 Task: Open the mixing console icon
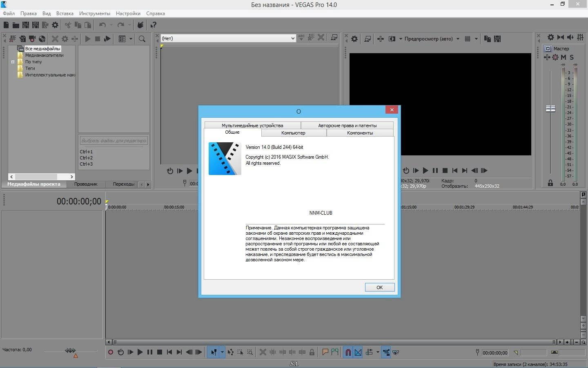click(580, 37)
